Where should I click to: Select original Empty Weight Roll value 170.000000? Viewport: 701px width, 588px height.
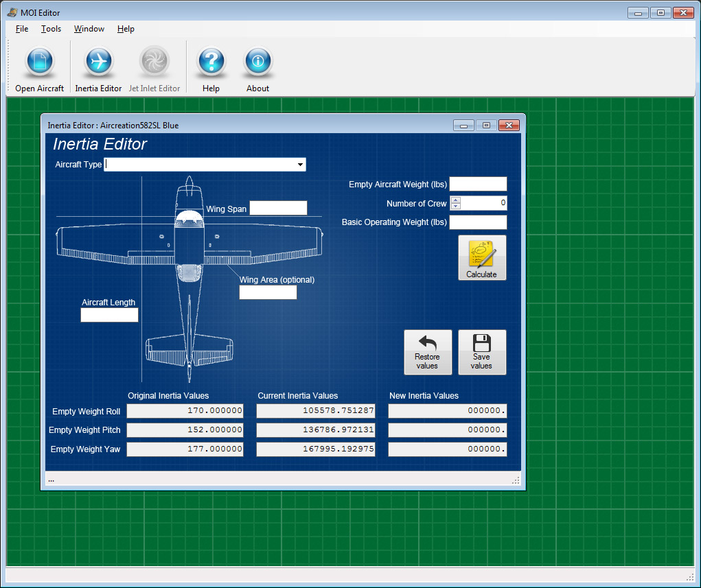(x=185, y=410)
